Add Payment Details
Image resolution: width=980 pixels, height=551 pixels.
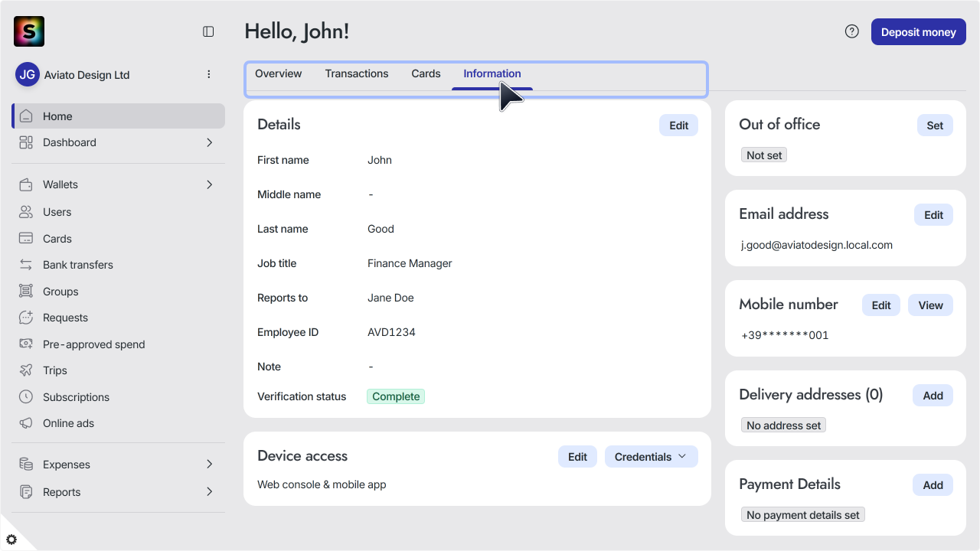click(933, 485)
